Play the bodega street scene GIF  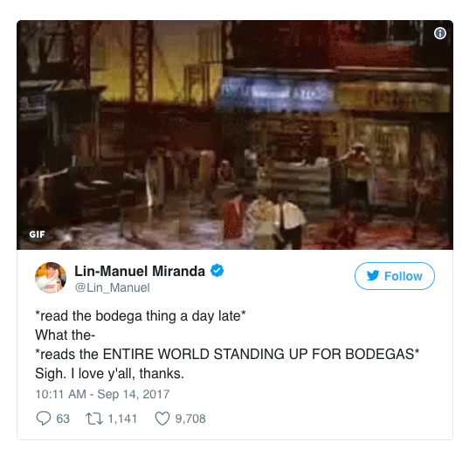point(235,135)
